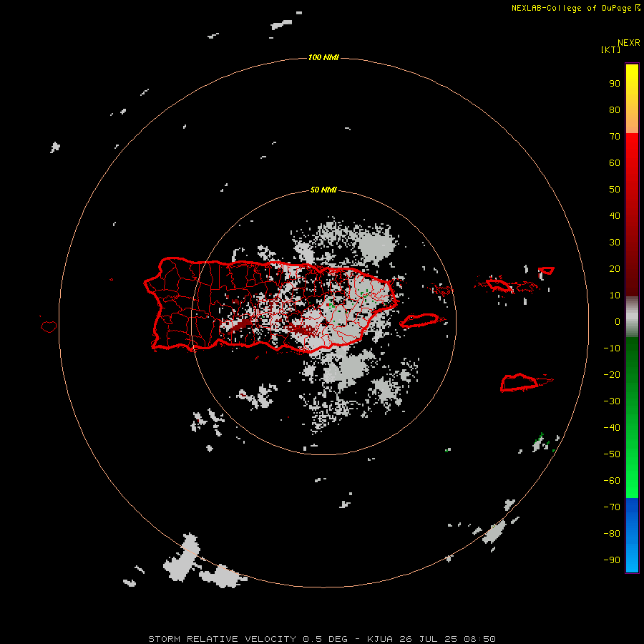Click the 0 knots scale value
Image resolution: width=644 pixels, height=644 pixels.
(618, 321)
